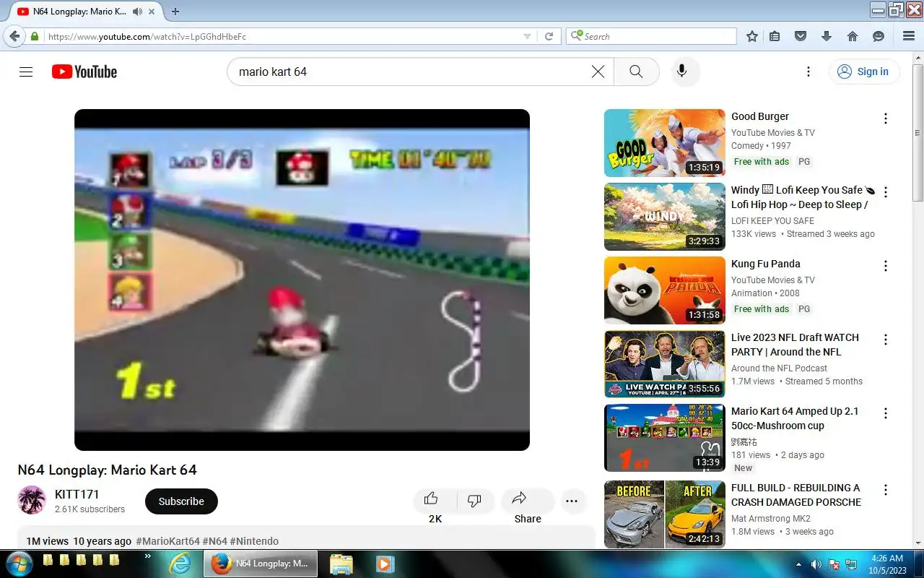Screen dimensions: 924x578
Task: Reload the page in Firefox
Action: tap(549, 36)
